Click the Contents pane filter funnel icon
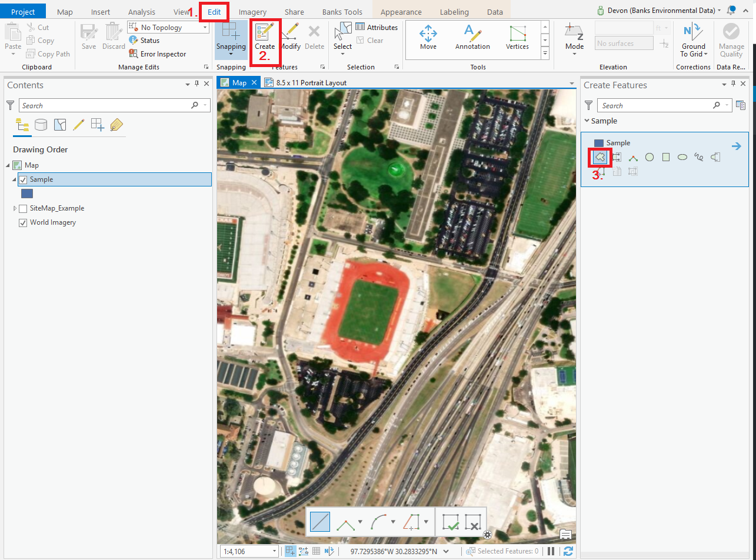 point(10,105)
